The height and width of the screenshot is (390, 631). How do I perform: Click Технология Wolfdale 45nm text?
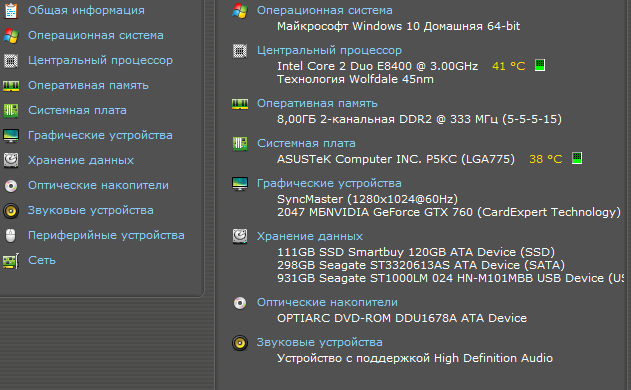click(355, 79)
